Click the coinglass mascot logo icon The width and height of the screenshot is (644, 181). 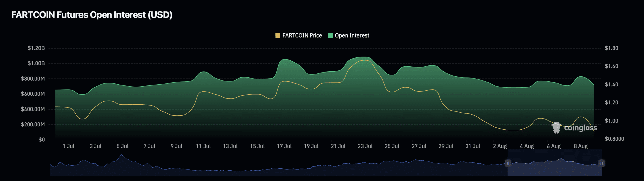556,128
